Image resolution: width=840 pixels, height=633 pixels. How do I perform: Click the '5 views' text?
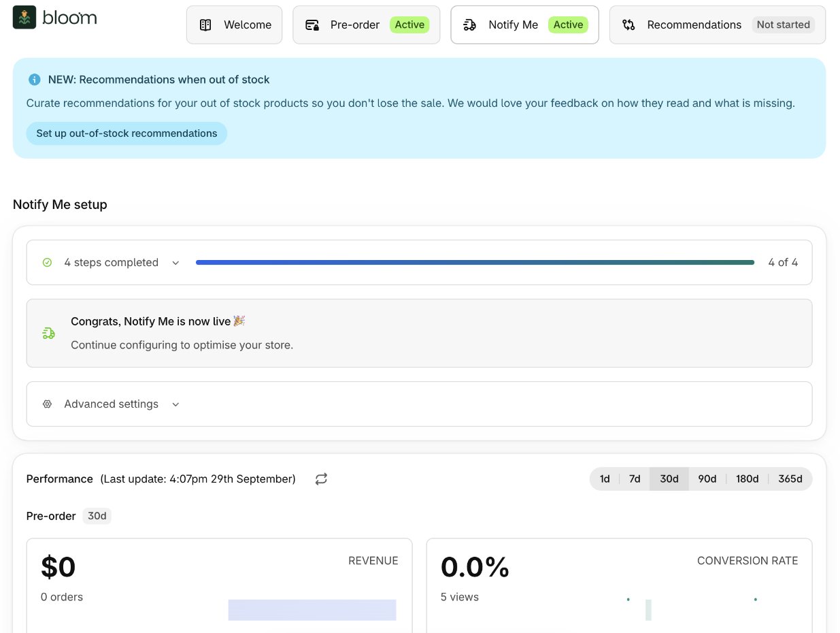(460, 597)
